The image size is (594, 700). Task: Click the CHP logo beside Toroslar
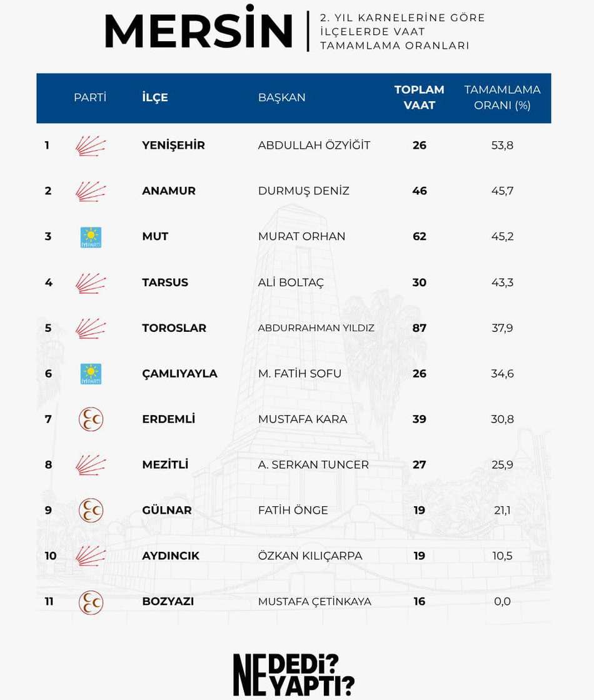(91, 328)
